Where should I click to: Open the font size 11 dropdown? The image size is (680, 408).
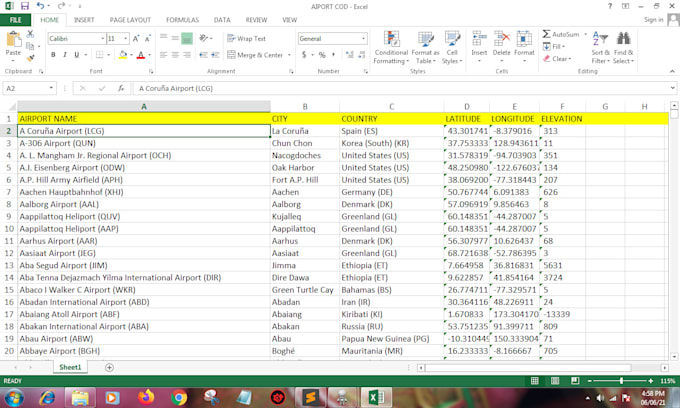tap(126, 39)
